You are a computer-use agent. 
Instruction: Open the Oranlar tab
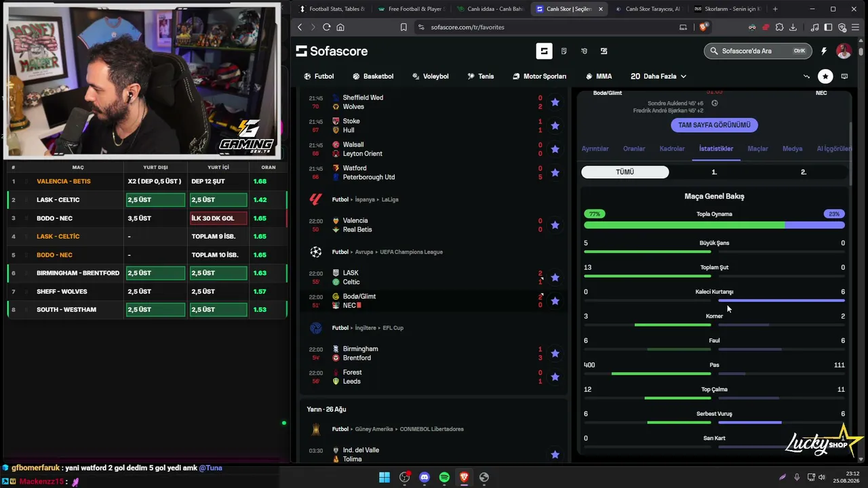point(634,148)
